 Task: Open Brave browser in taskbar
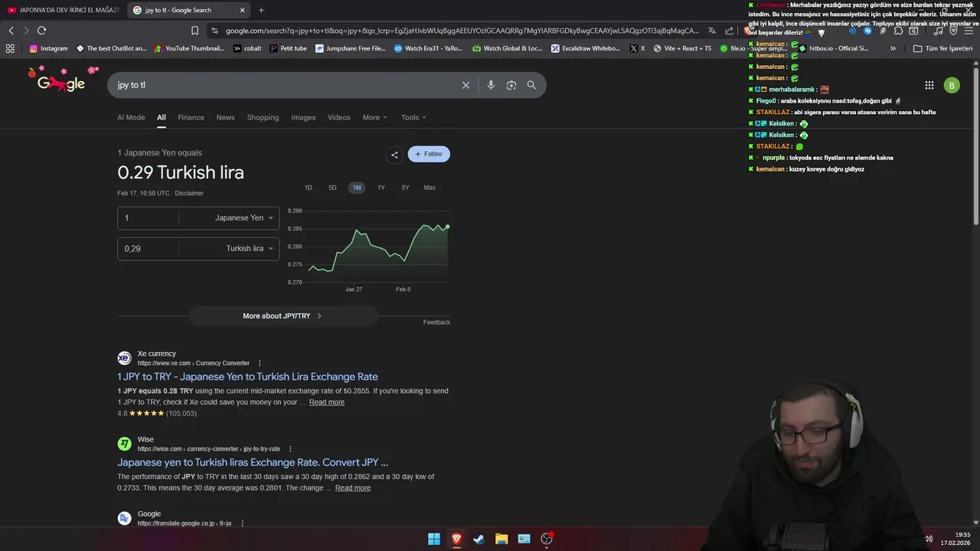[456, 539]
